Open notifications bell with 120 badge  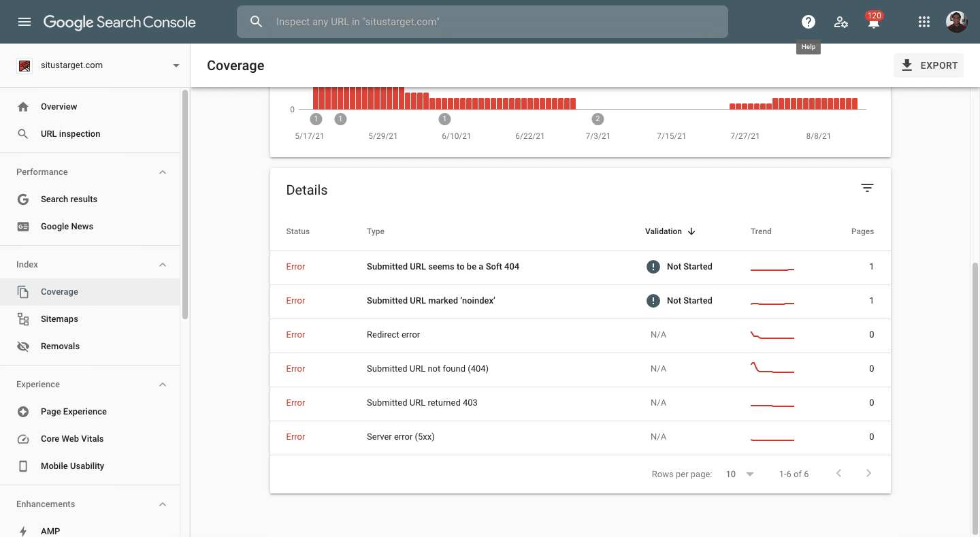coord(874,21)
